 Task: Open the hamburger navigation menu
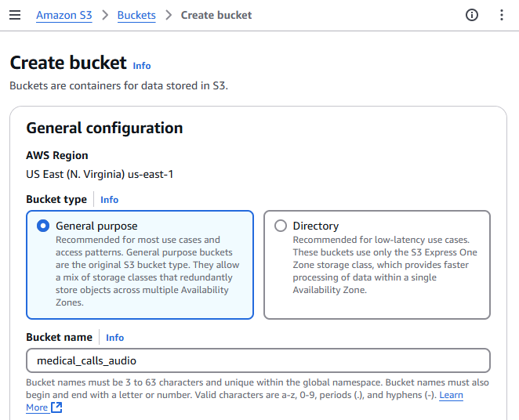15,15
